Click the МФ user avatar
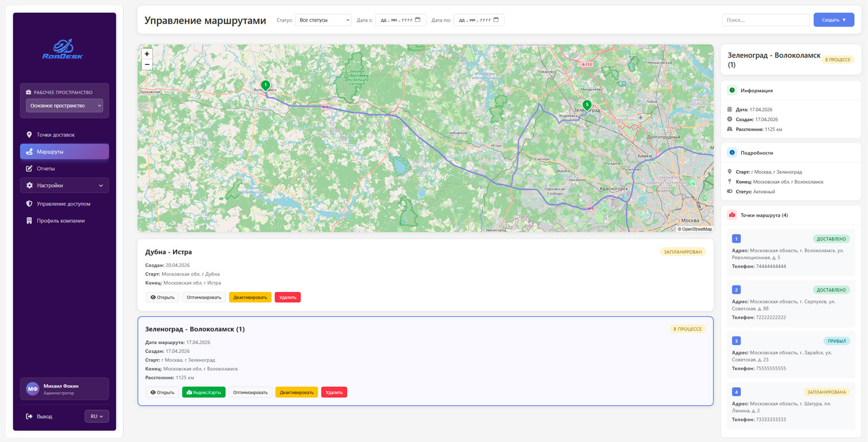 point(32,389)
